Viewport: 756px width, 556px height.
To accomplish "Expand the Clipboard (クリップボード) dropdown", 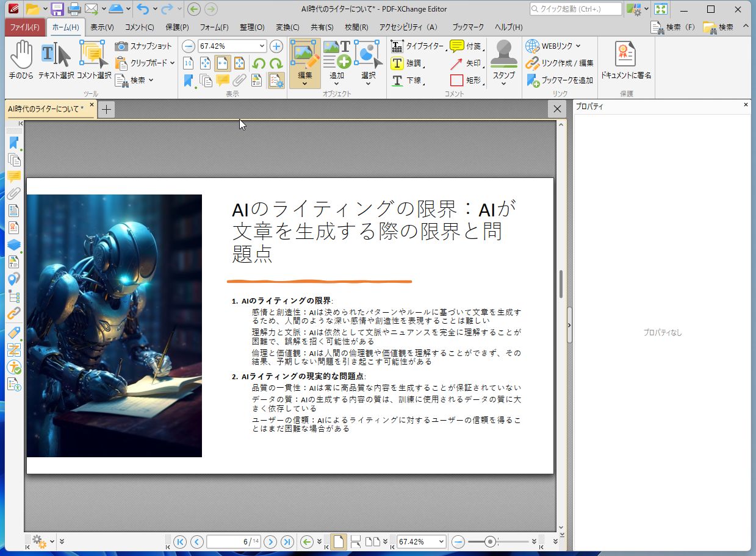I will tap(172, 63).
